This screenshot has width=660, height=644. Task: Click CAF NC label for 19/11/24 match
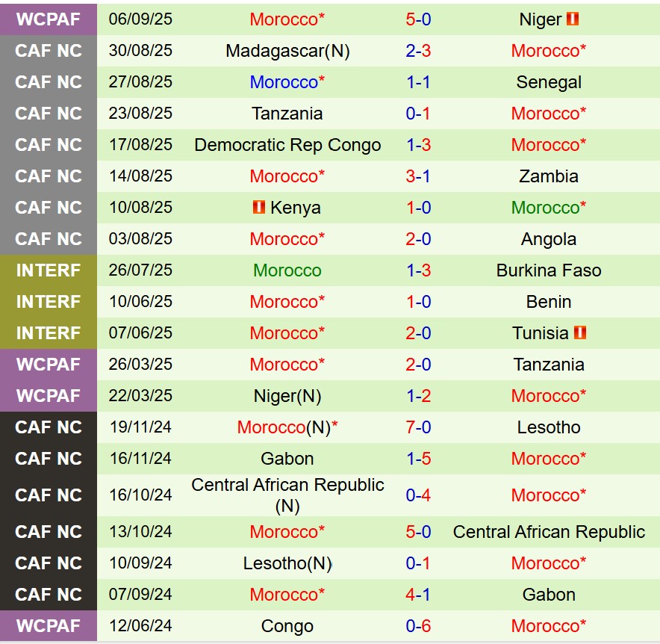coord(49,427)
